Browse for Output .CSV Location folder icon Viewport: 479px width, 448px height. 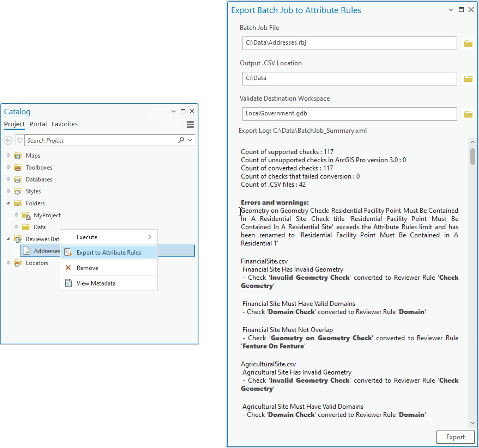tap(468, 79)
